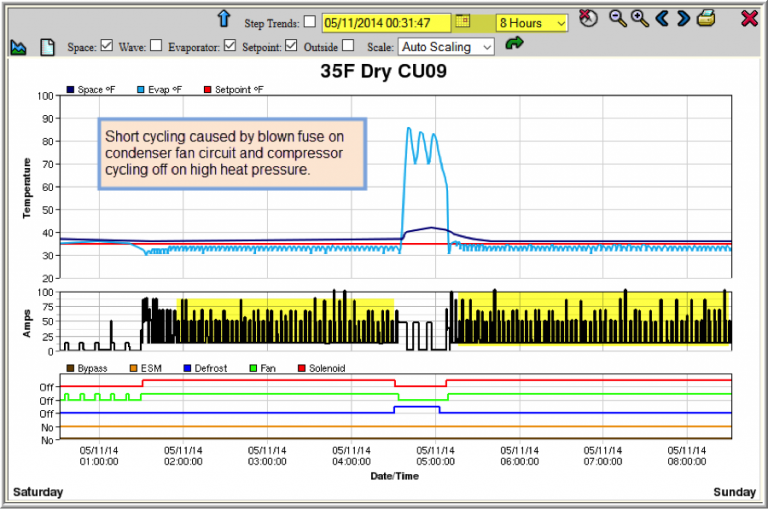Uncheck the Space checkbox
The image size is (768, 509).
coord(107,46)
